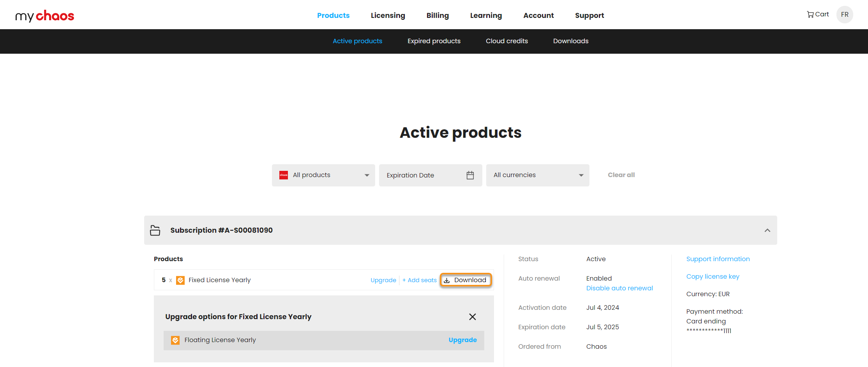Open the FR user avatar menu
Screen dimensions: 868x367
[844, 15]
